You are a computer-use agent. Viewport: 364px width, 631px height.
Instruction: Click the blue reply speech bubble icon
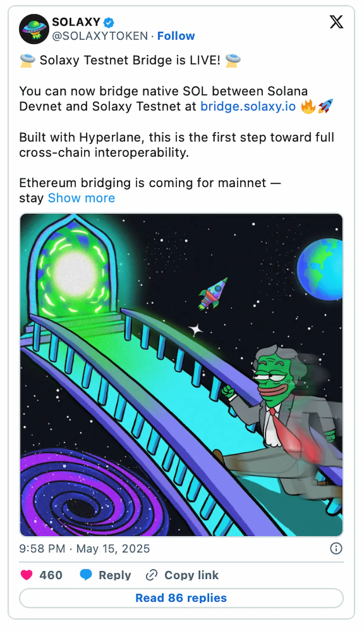click(x=86, y=575)
